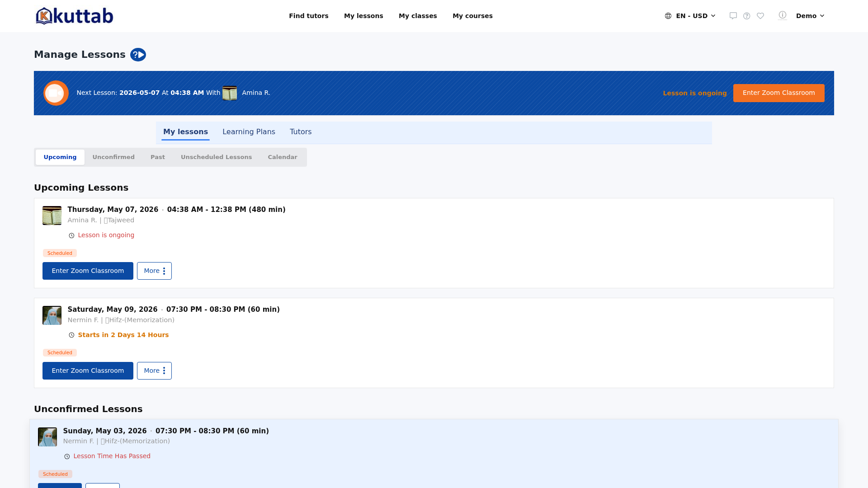Open the messages chat icon in header
Screen dimensions: 868x488
[733, 16]
